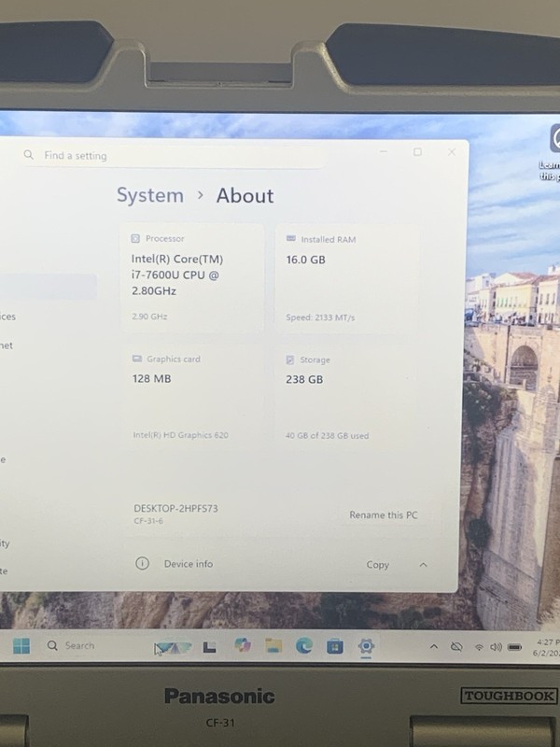Click the Speed: 2133 MT/s text

pyautogui.click(x=320, y=317)
